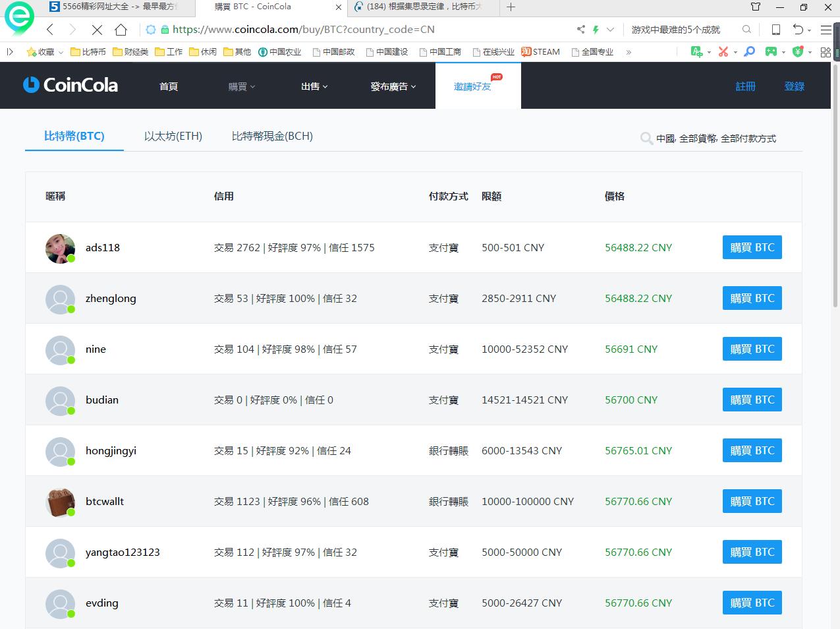Image resolution: width=840 pixels, height=629 pixels.
Task: Open the STEAM bookmark
Action: [x=541, y=51]
